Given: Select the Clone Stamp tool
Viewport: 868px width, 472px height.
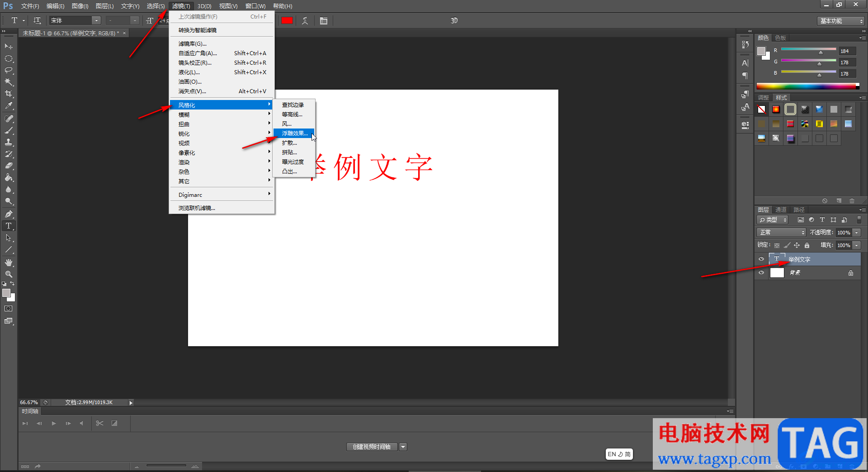Looking at the screenshot, I should [9, 142].
